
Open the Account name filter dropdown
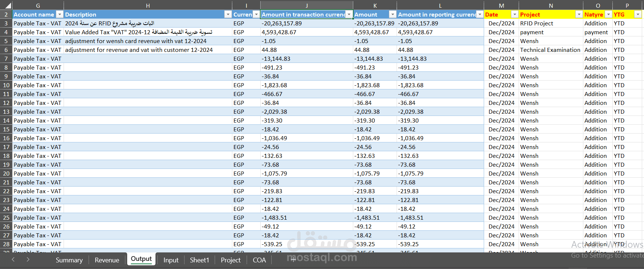[60, 14]
